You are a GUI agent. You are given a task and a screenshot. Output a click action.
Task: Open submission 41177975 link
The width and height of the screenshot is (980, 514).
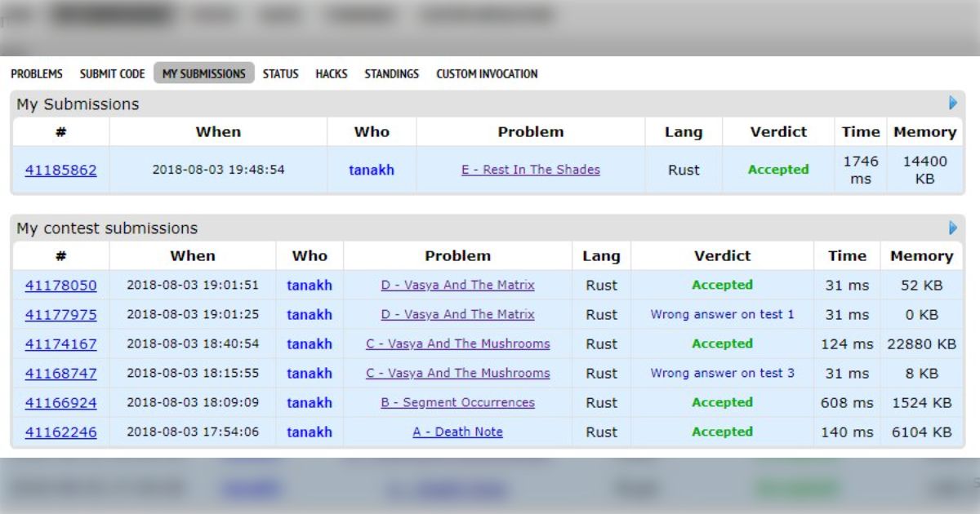click(x=60, y=315)
